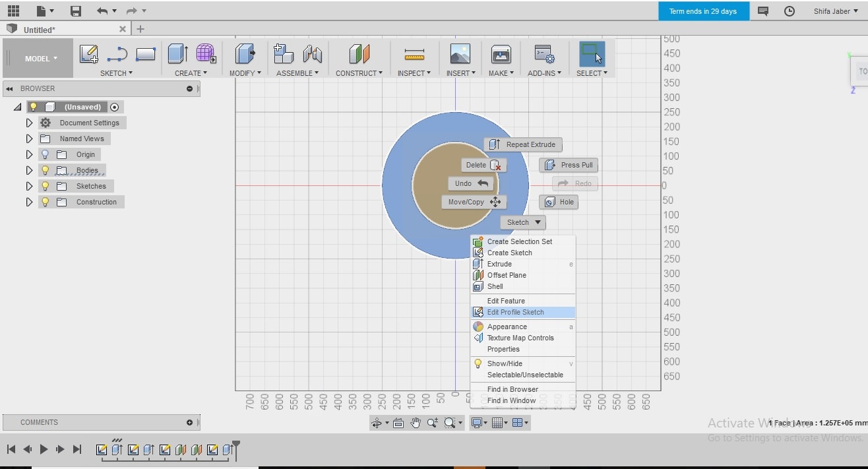
Task: Click the Undo arrow in the top bar
Action: [x=102, y=11]
